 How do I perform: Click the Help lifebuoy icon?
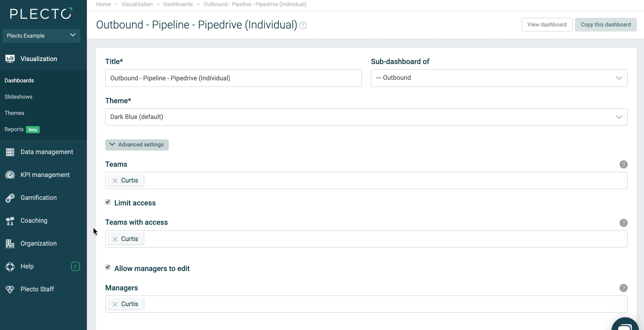(x=10, y=266)
